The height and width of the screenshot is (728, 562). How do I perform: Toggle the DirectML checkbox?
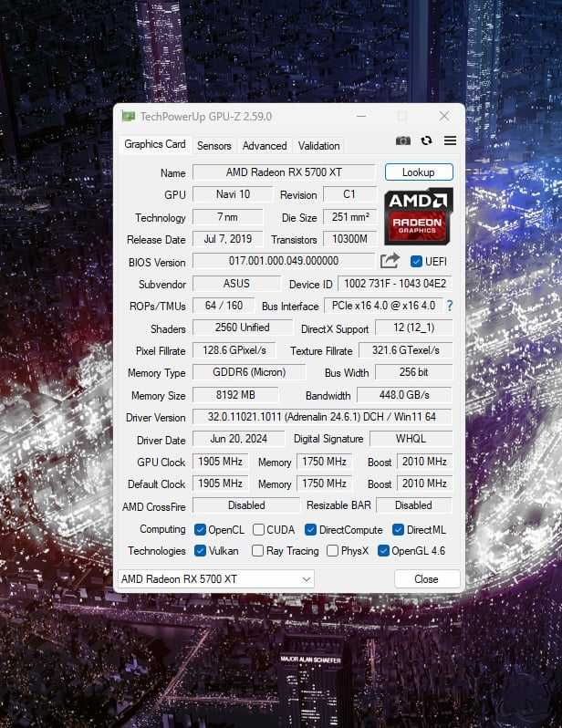pos(398,530)
